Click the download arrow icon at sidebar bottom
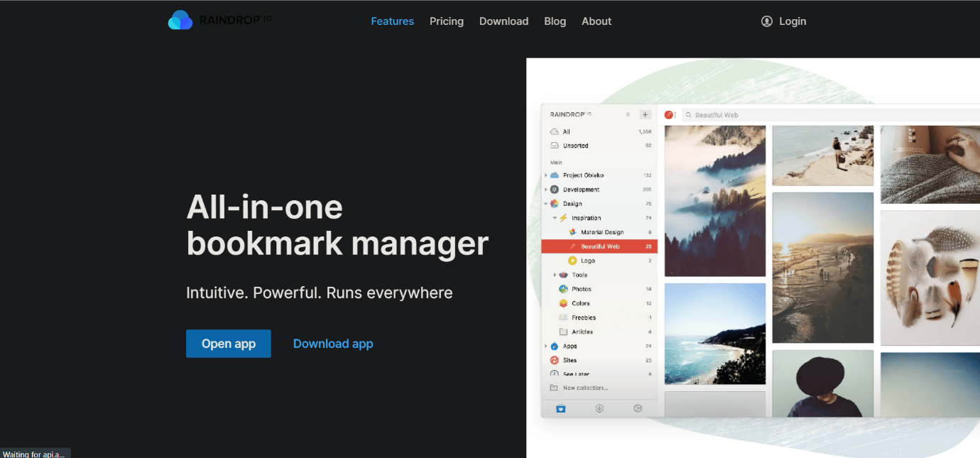This screenshot has width=980, height=458. point(599,408)
